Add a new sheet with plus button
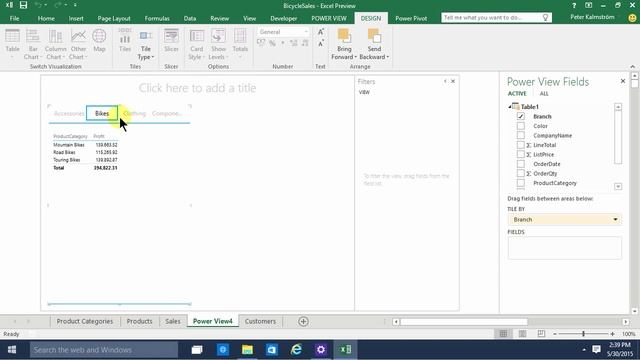This screenshot has width=640, height=360. point(303,321)
